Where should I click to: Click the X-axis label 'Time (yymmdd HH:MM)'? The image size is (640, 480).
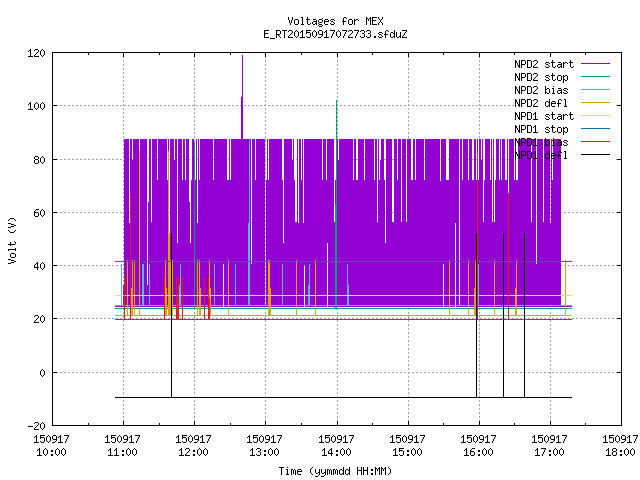pos(335,471)
